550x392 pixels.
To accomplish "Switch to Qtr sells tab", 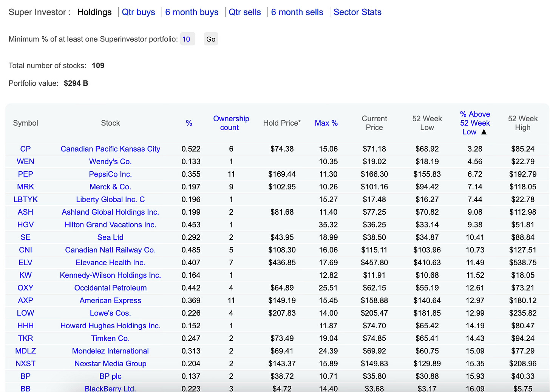I will tap(245, 12).
